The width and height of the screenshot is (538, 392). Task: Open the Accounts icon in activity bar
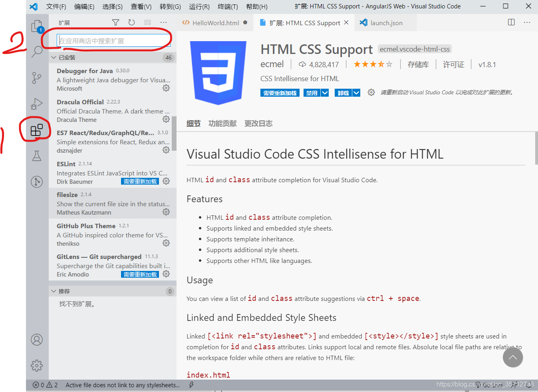point(37,340)
